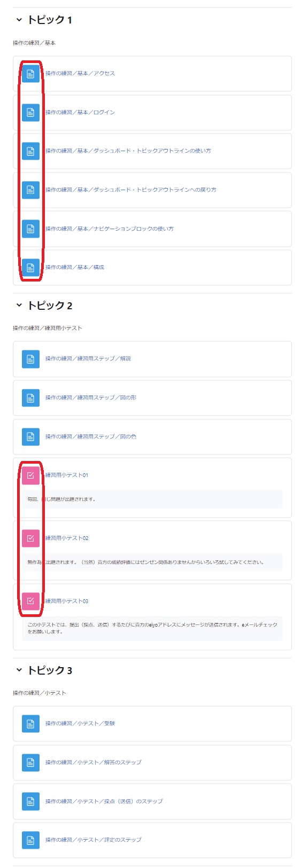
Task: Click quiz icon for 練習用小テスト02
Action: coord(30,538)
